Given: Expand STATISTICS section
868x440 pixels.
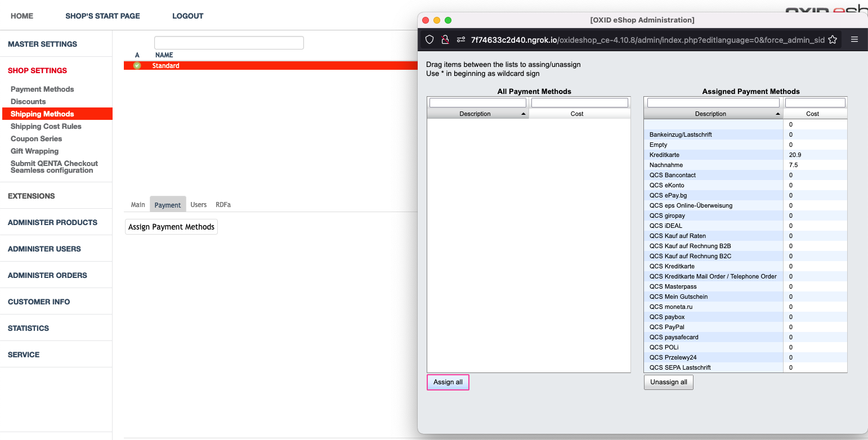Looking at the screenshot, I should tap(28, 328).
